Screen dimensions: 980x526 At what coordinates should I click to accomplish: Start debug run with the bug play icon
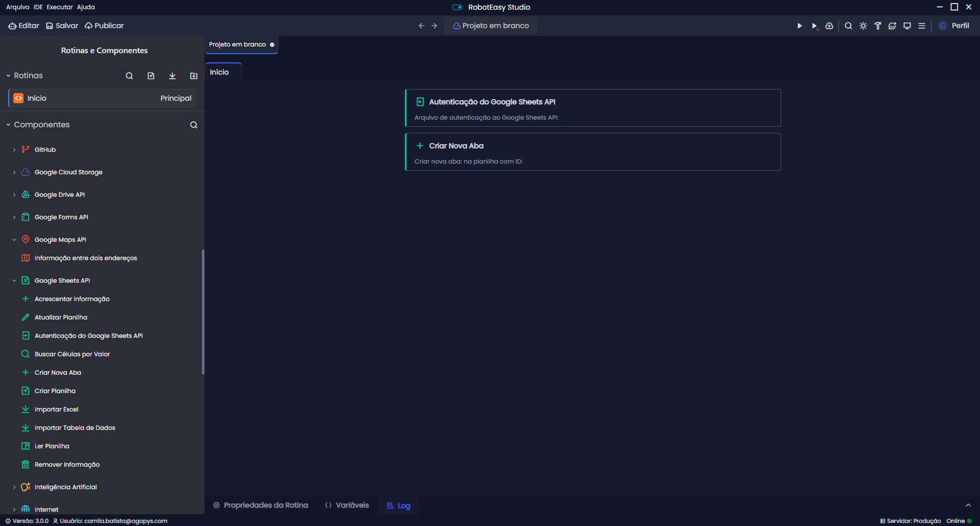click(x=815, y=26)
